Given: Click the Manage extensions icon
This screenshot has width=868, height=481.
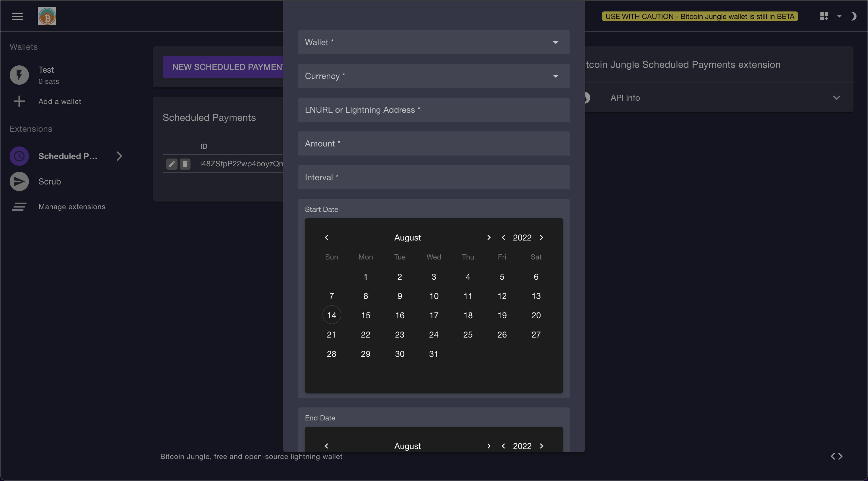Looking at the screenshot, I should pyautogui.click(x=19, y=206).
